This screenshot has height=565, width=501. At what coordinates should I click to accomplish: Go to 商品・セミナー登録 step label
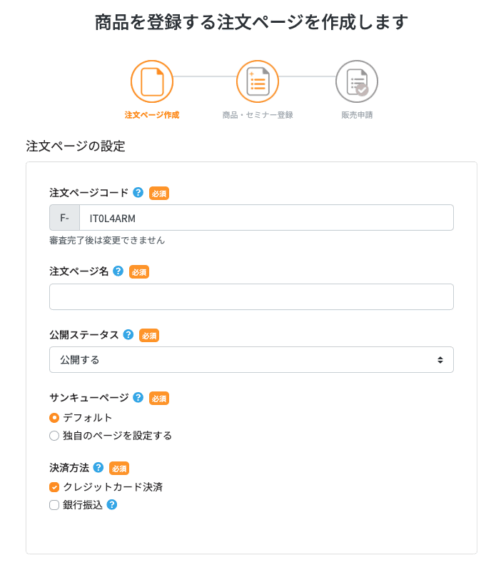(x=257, y=115)
